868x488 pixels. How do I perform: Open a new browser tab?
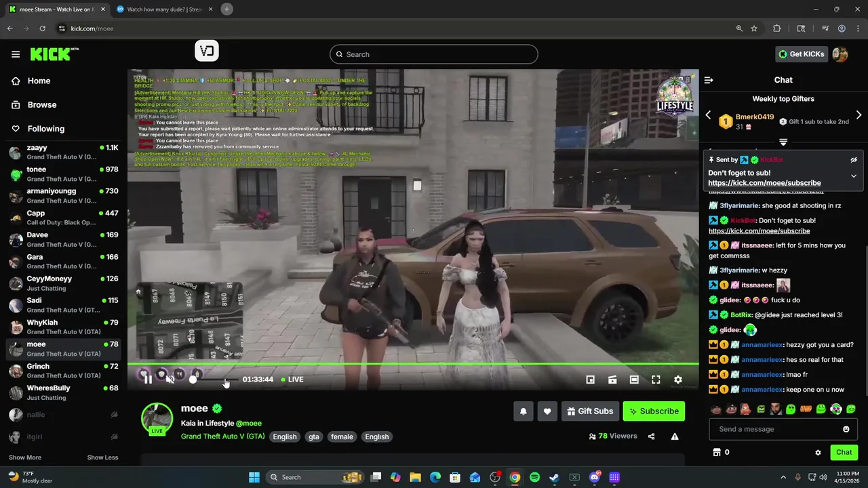click(226, 9)
